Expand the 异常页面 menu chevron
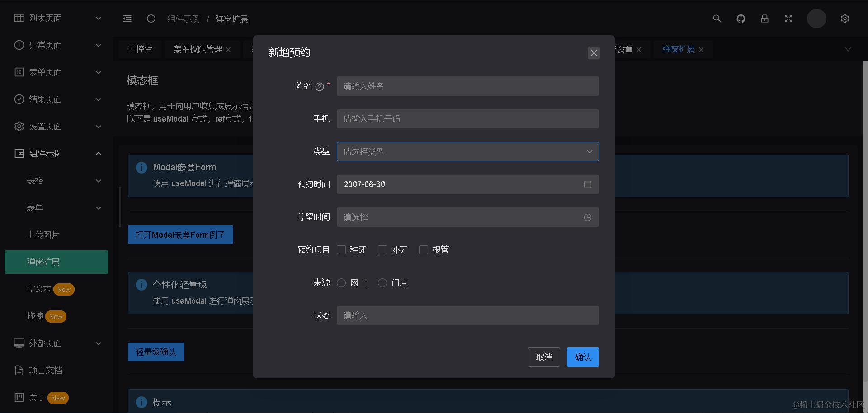The height and width of the screenshot is (413, 868). click(99, 45)
